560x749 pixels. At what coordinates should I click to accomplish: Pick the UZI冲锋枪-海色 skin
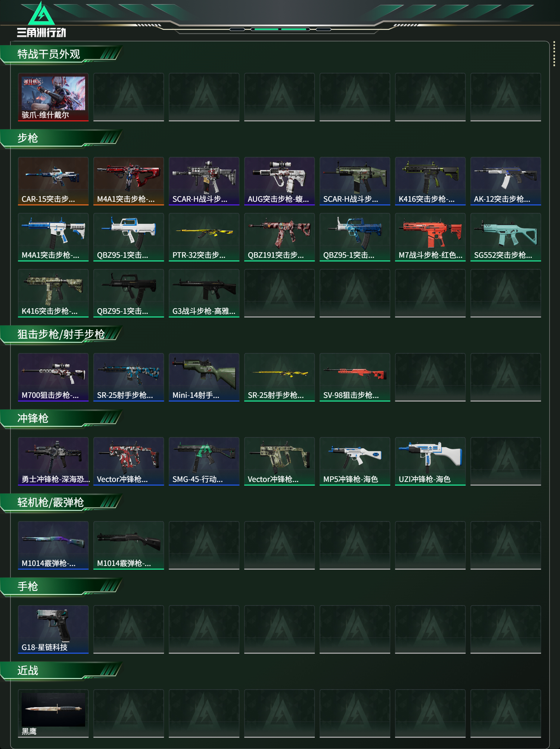click(x=430, y=461)
